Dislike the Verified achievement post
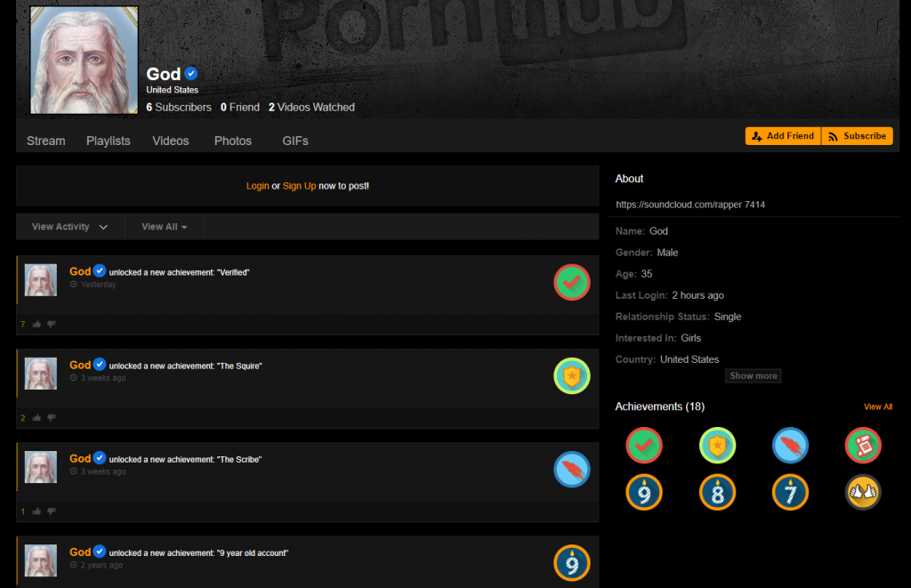This screenshot has height=588, width=911. coord(51,324)
